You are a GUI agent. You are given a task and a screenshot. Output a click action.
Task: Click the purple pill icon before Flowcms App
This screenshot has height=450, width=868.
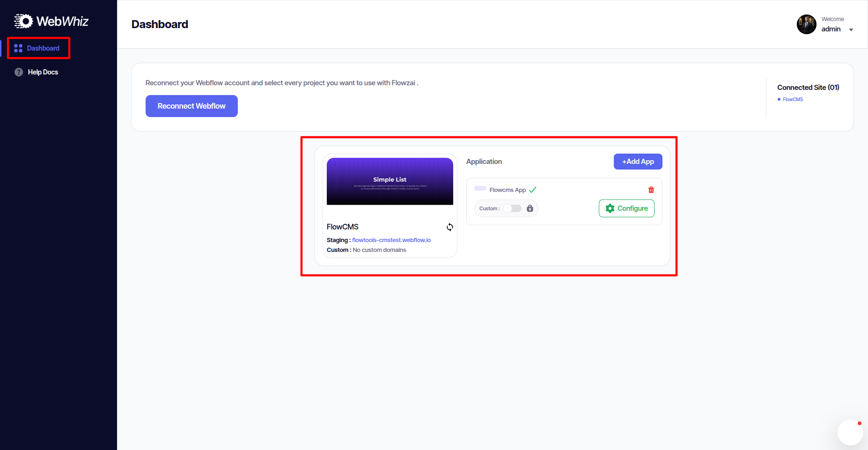click(480, 188)
